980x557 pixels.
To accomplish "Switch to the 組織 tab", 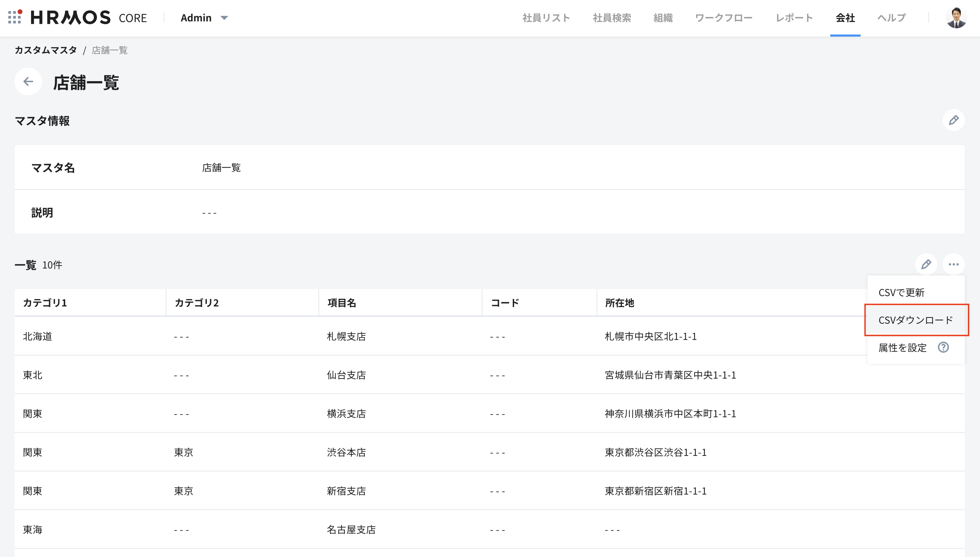I will (x=663, y=18).
